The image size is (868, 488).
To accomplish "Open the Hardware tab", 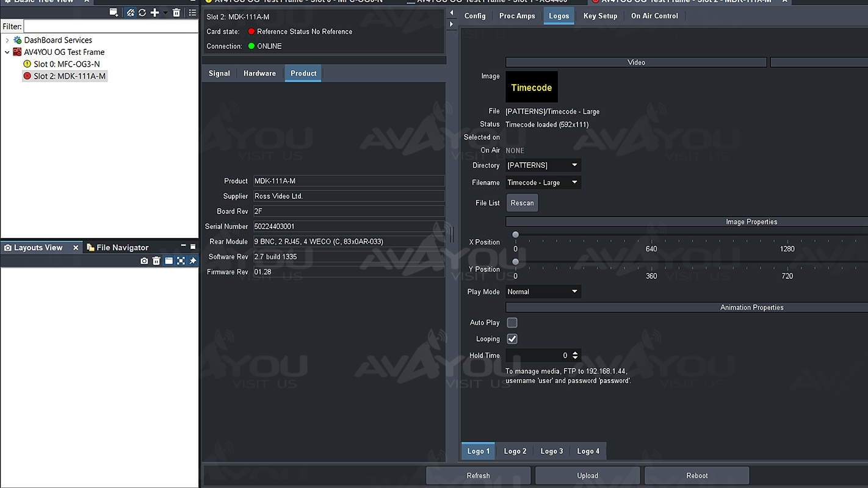I will (x=259, y=73).
